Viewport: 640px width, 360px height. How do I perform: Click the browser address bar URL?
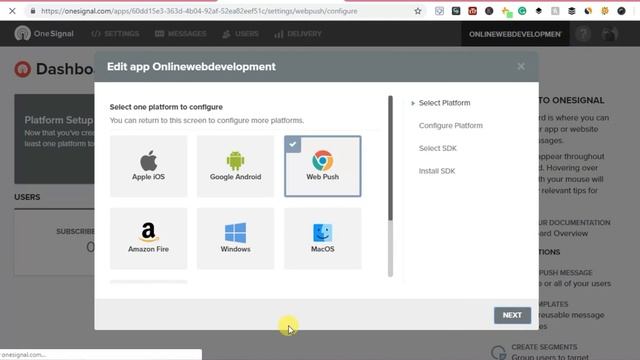coord(199,11)
